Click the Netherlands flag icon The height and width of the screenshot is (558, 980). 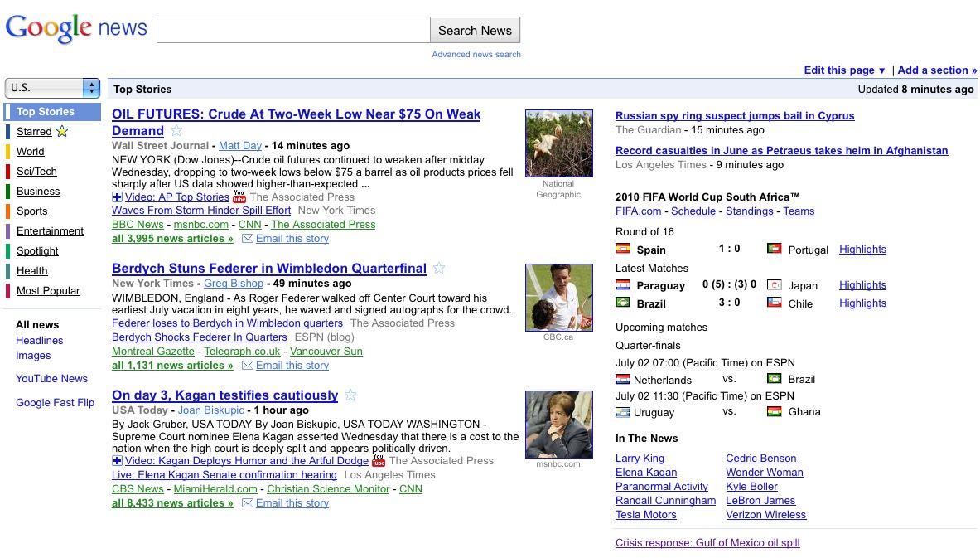(x=622, y=379)
